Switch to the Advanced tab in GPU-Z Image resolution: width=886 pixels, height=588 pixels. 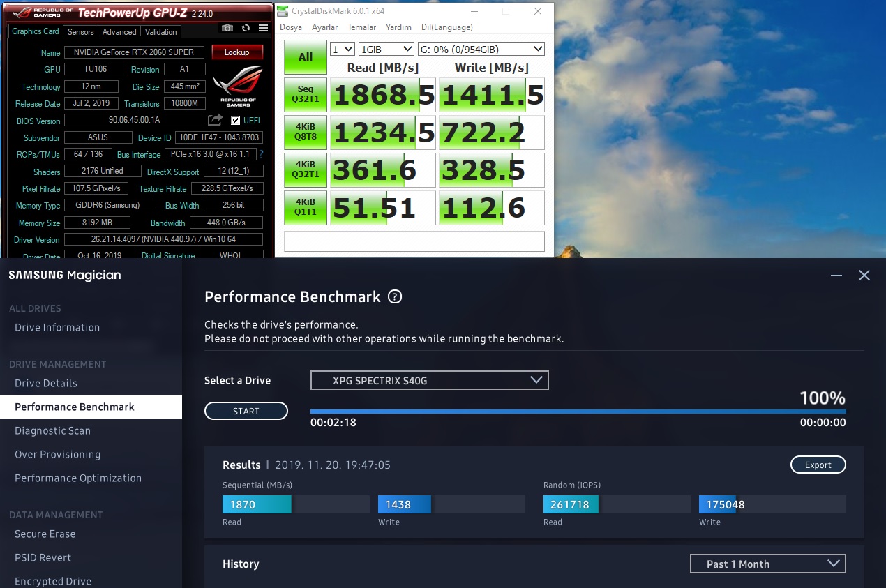[119, 32]
